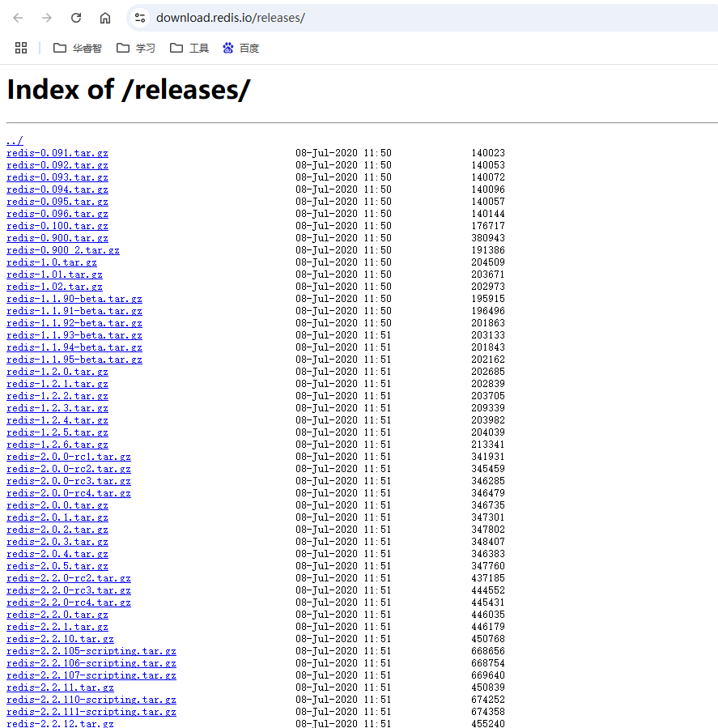Download redis-1.2.6.tar.gz
The height and width of the screenshot is (728, 718).
pyautogui.click(x=57, y=445)
